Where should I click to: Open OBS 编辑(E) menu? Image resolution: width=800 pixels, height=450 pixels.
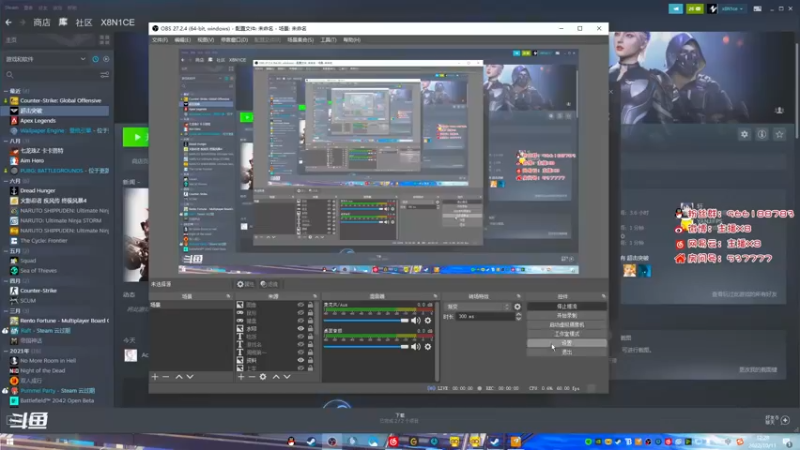pos(182,40)
